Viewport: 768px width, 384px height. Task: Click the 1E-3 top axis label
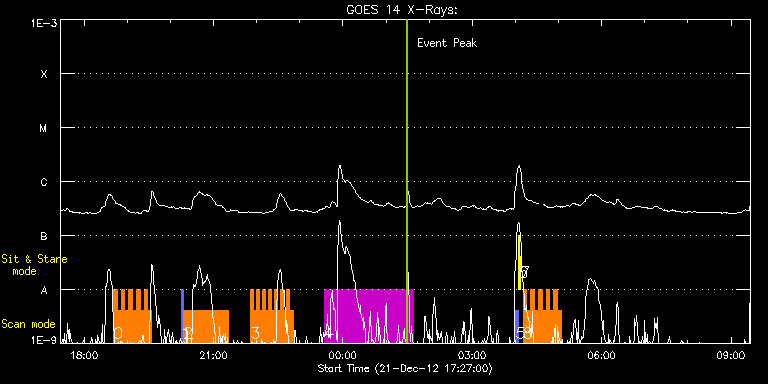coord(44,23)
